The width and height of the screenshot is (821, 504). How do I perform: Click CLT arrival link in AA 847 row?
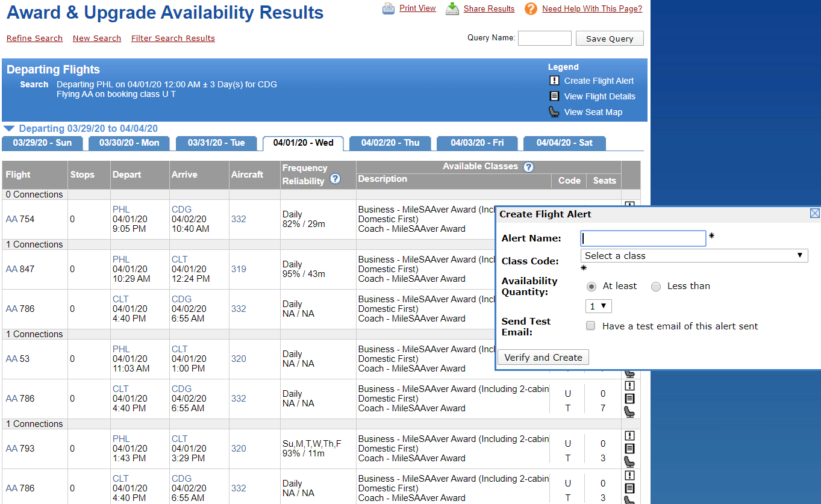[x=179, y=260]
